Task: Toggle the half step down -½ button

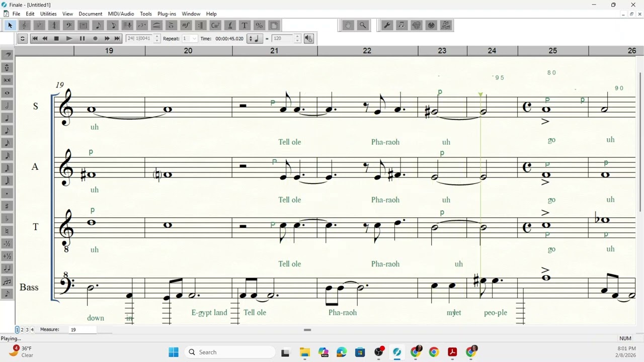Action: pos(7,243)
